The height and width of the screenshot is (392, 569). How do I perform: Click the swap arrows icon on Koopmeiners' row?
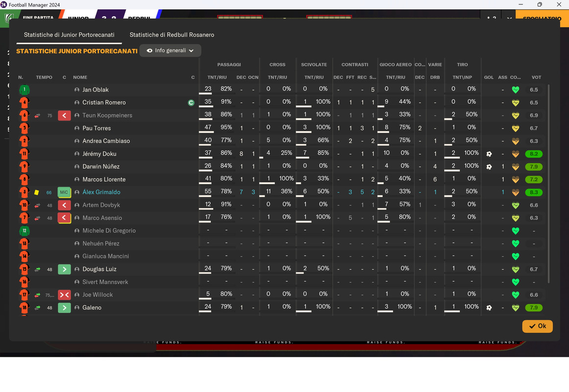click(x=37, y=116)
